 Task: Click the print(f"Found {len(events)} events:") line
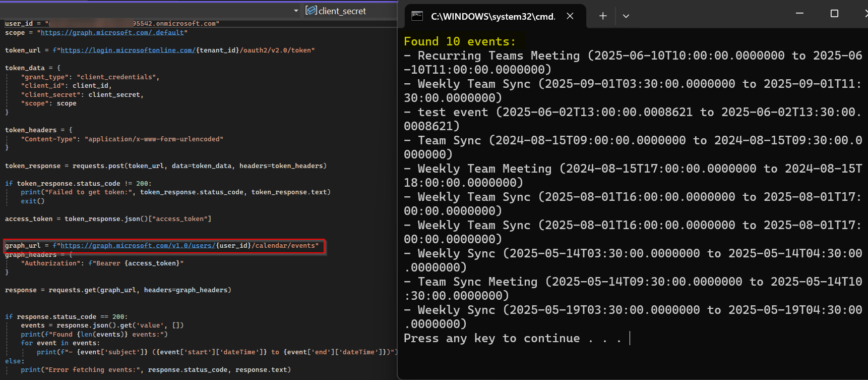tap(94, 335)
